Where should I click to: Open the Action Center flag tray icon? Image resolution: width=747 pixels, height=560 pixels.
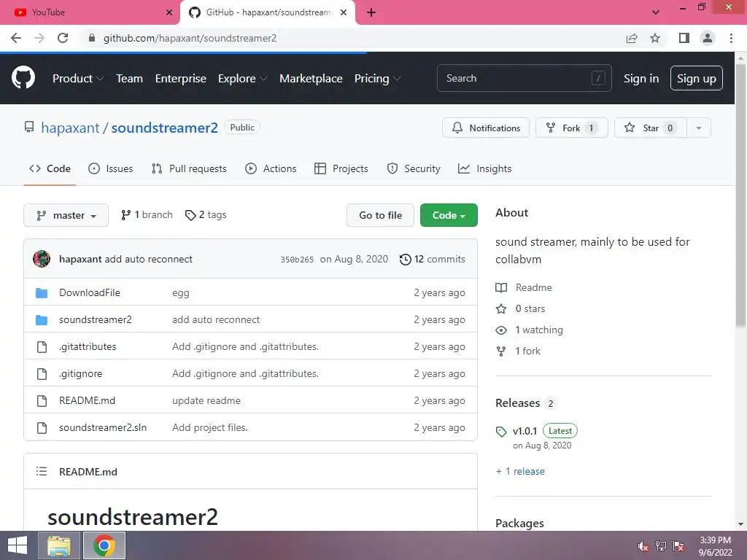[x=678, y=546]
